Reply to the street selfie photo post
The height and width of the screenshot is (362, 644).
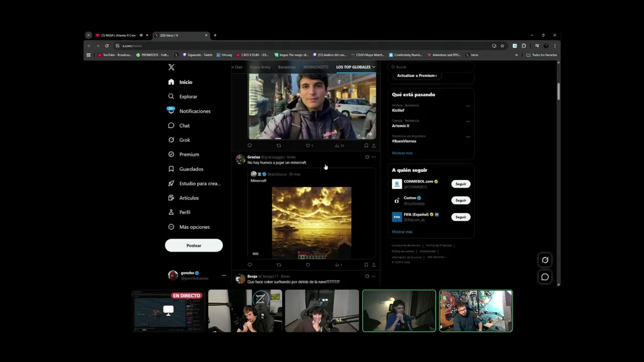click(250, 146)
